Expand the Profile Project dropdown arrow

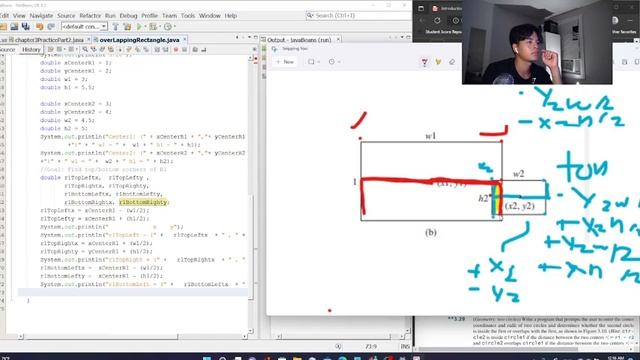(x=174, y=27)
